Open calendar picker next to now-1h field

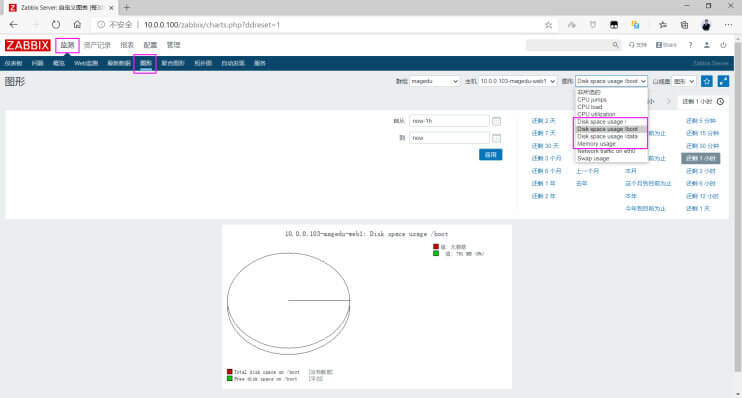496,121
